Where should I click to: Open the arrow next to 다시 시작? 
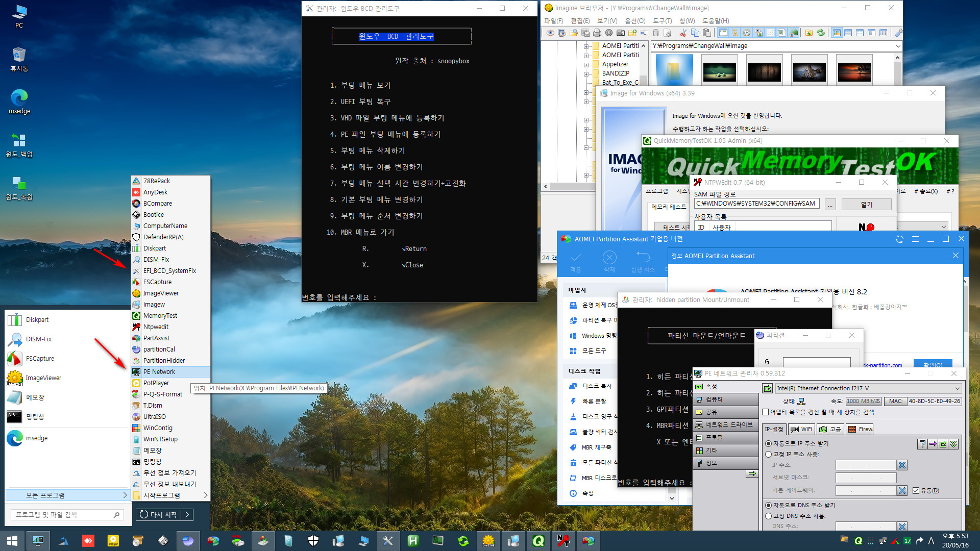[x=188, y=515]
